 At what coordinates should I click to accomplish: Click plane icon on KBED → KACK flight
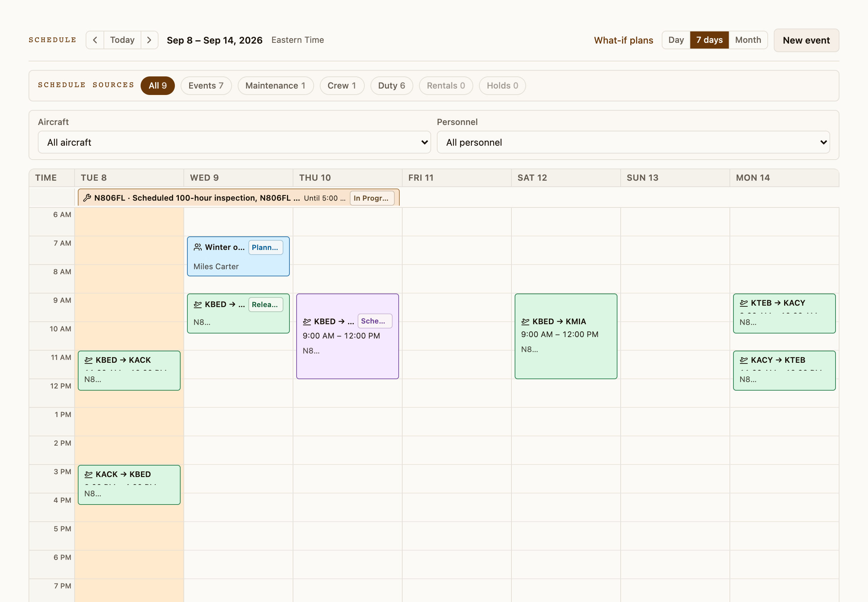[x=89, y=360]
